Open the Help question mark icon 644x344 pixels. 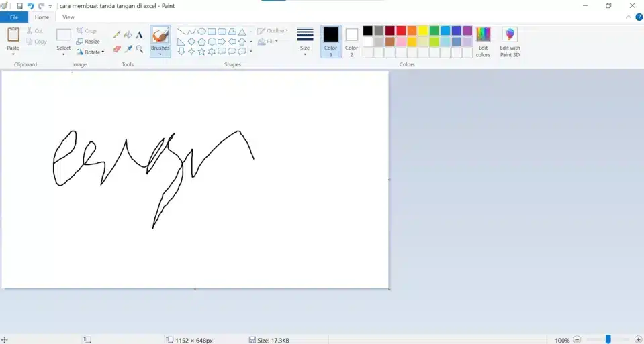pos(639,17)
